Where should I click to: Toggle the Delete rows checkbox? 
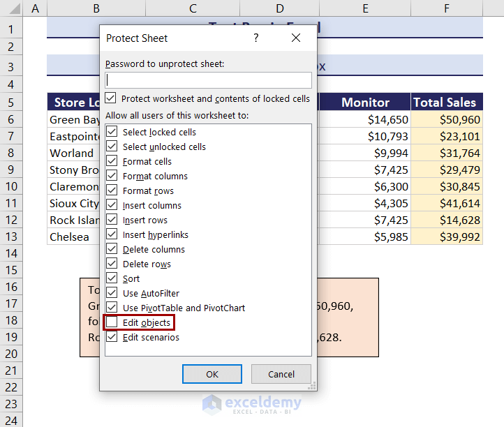click(112, 264)
